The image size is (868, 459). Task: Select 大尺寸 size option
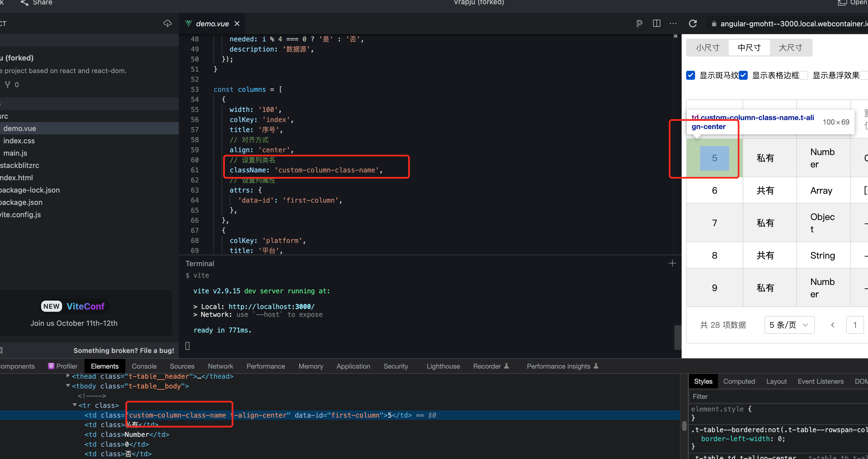pos(790,48)
